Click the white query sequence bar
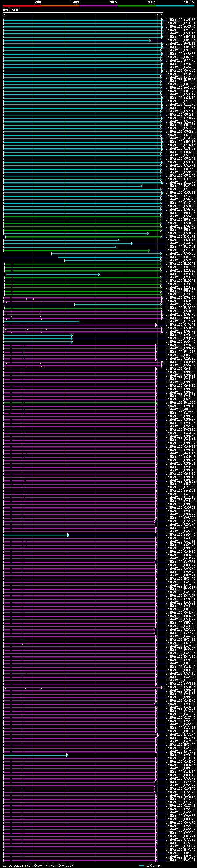 pos(83,12)
